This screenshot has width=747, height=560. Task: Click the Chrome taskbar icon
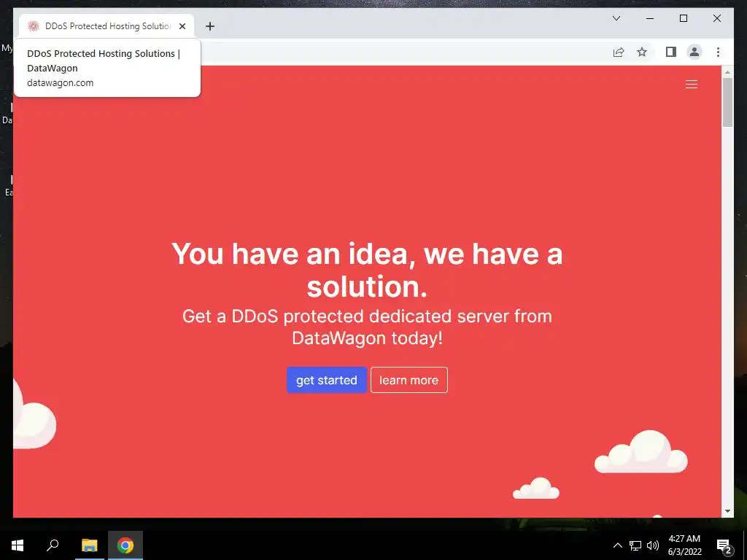point(125,545)
